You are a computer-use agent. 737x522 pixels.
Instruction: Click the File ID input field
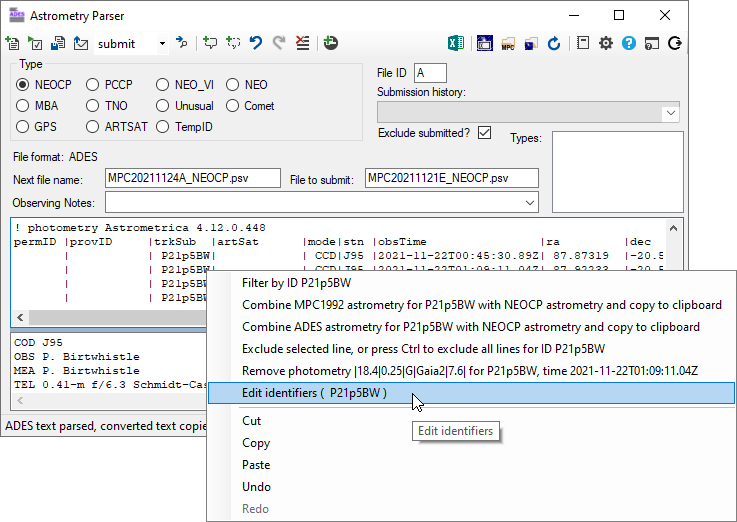point(430,73)
